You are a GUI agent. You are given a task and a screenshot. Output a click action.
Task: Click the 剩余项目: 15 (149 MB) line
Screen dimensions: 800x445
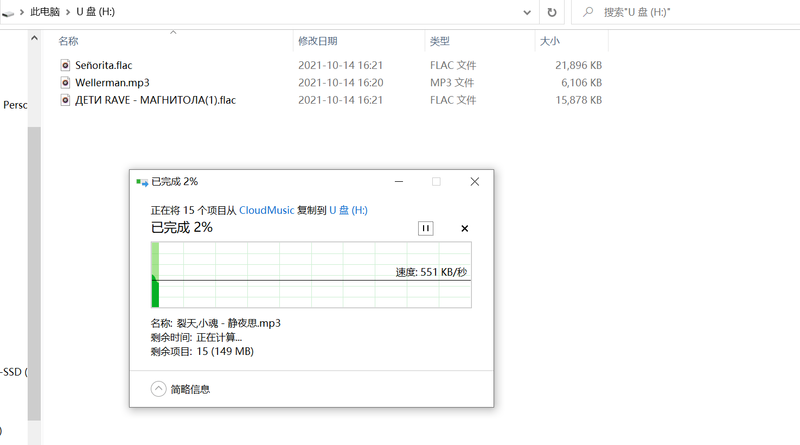click(x=202, y=351)
